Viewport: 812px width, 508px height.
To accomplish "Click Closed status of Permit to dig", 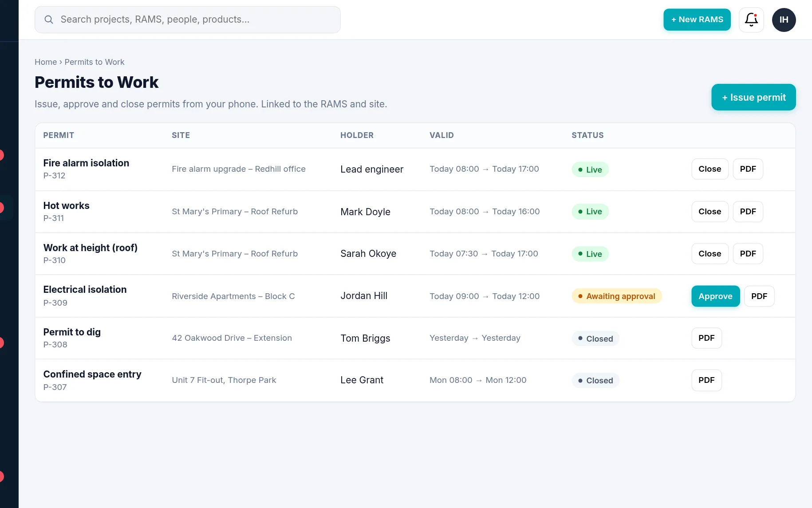I will [595, 339].
